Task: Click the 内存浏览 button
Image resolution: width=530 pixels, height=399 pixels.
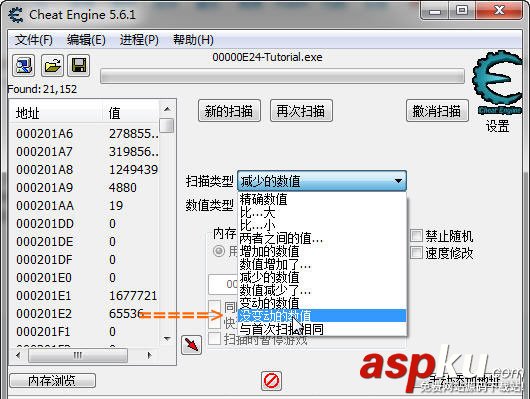Action: [52, 381]
